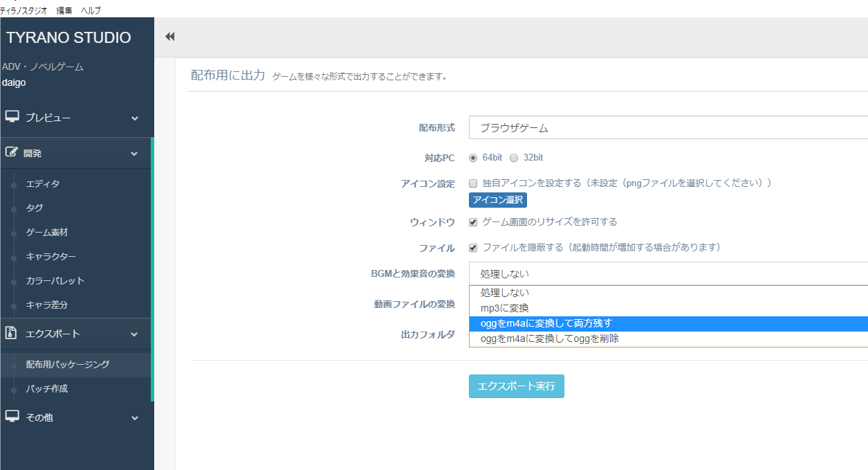Screen dimensions: 868x470
Task: Open 配布用パッケージング page
Action: (68, 364)
